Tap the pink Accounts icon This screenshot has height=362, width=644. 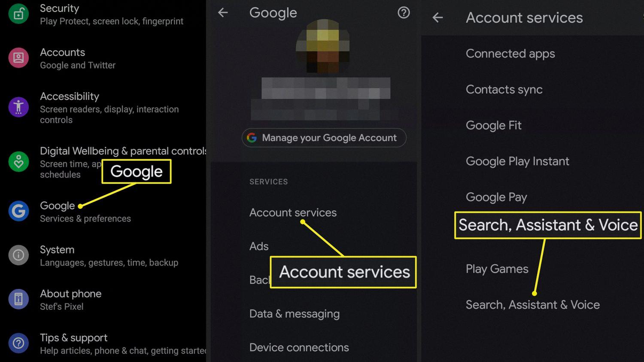18,57
